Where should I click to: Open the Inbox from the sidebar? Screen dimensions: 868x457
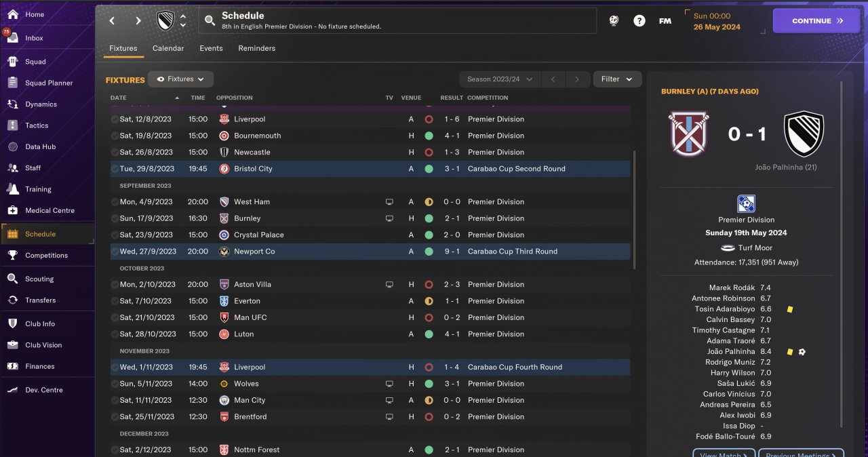tap(34, 38)
